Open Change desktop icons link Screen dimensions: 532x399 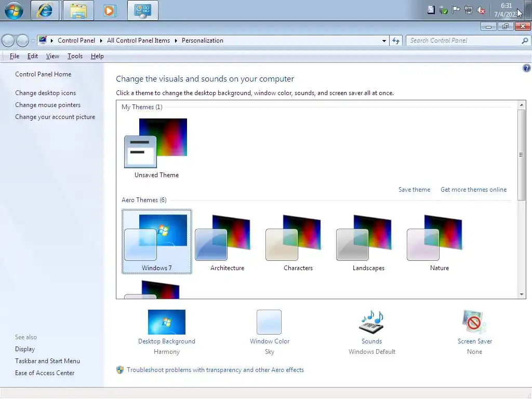tap(46, 92)
